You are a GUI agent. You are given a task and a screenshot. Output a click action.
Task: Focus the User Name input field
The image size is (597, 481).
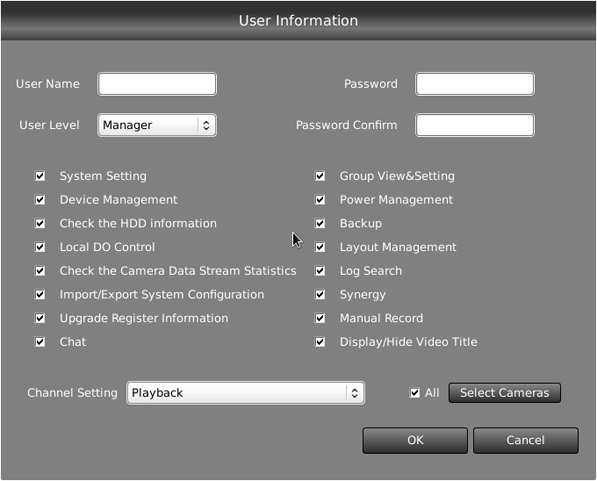click(157, 84)
